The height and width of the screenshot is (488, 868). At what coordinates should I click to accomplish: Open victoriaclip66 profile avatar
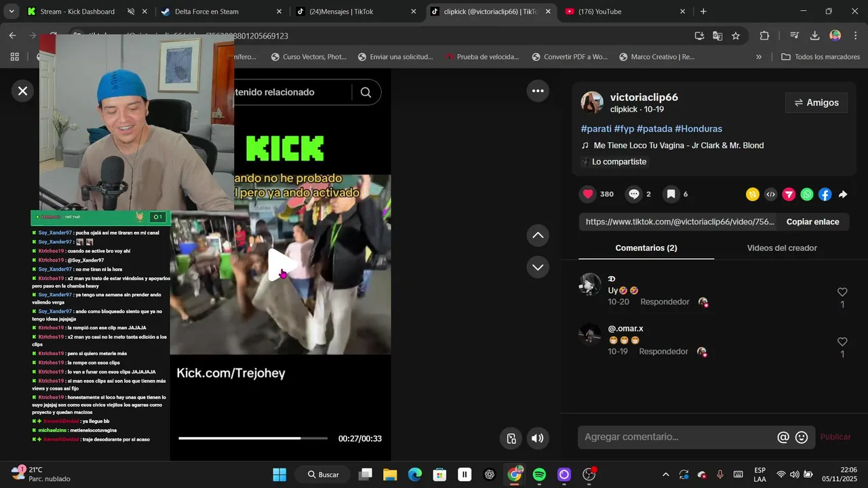(x=592, y=102)
